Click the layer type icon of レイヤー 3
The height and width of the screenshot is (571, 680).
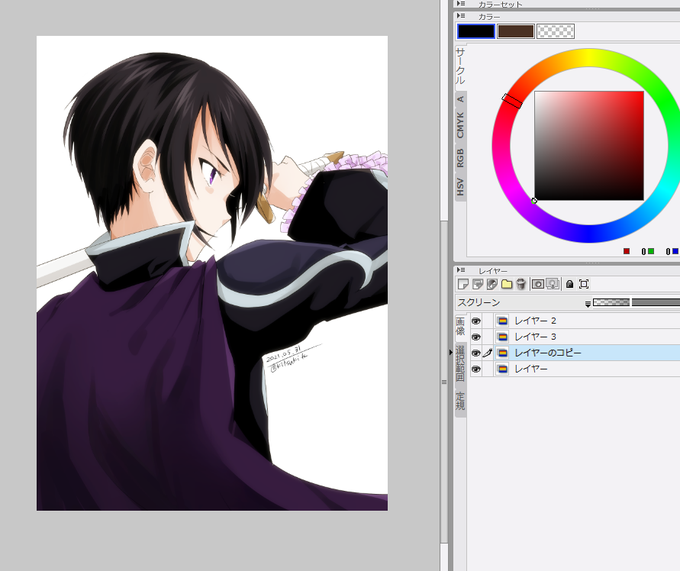[502, 337]
